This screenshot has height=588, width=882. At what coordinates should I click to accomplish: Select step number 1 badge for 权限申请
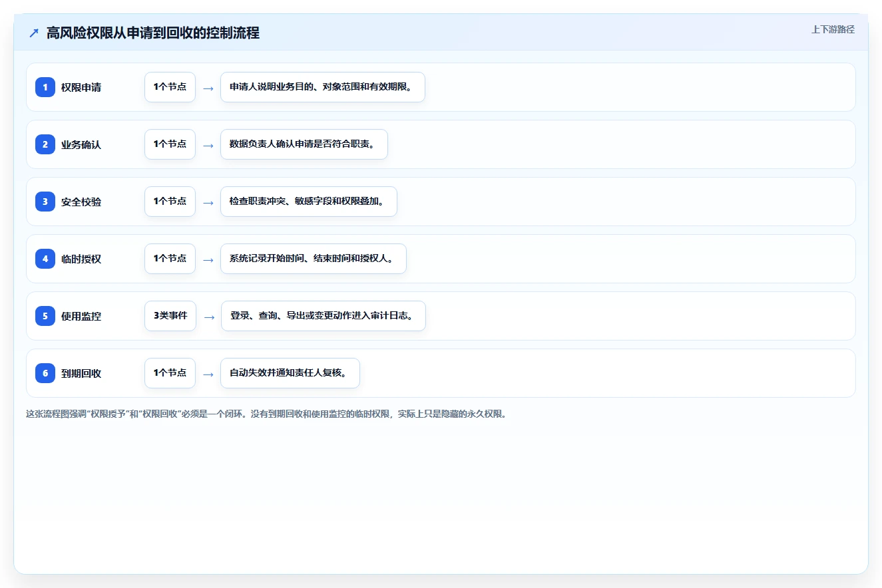coord(45,87)
